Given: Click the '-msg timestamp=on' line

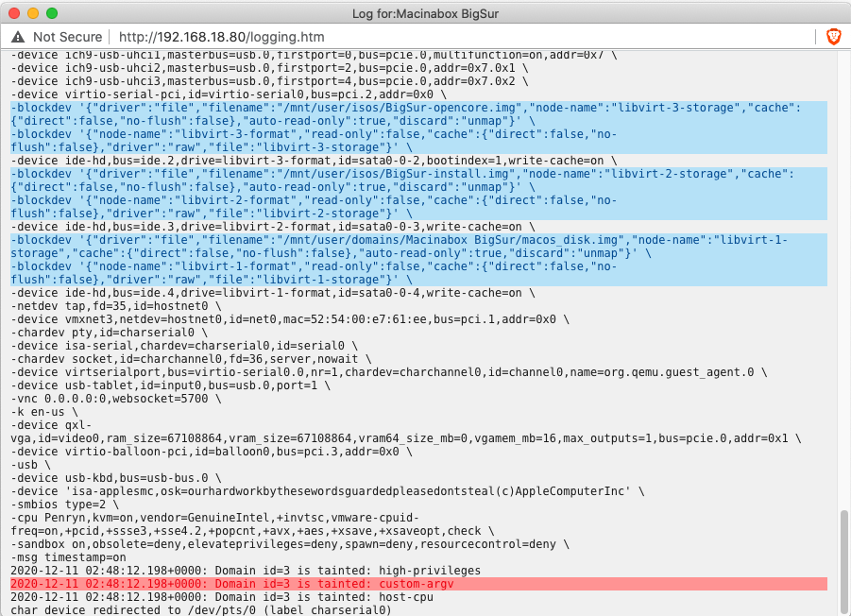Looking at the screenshot, I should coord(68,557).
